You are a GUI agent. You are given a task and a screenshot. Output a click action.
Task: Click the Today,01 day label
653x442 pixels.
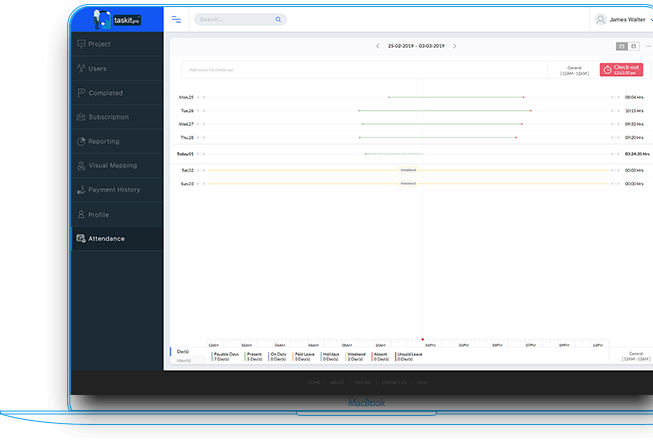pos(185,154)
